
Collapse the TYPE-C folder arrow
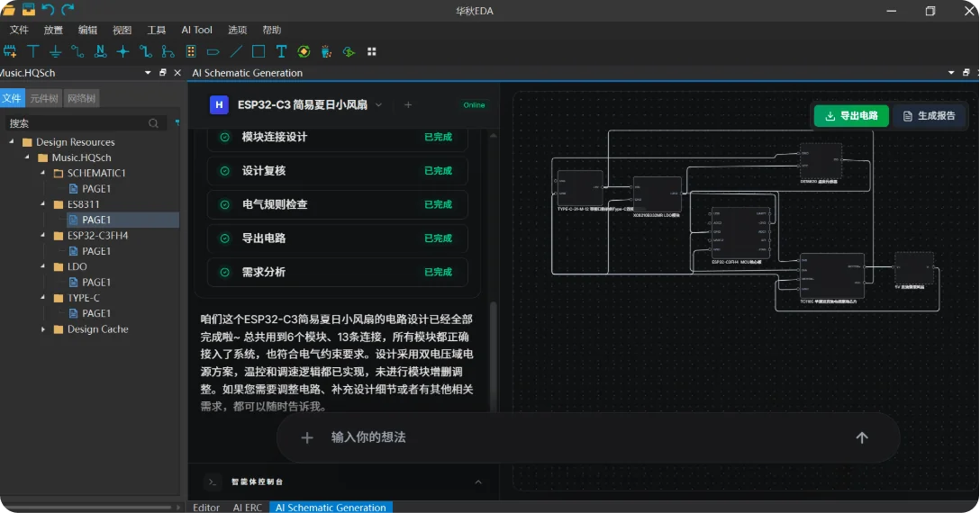(43, 298)
